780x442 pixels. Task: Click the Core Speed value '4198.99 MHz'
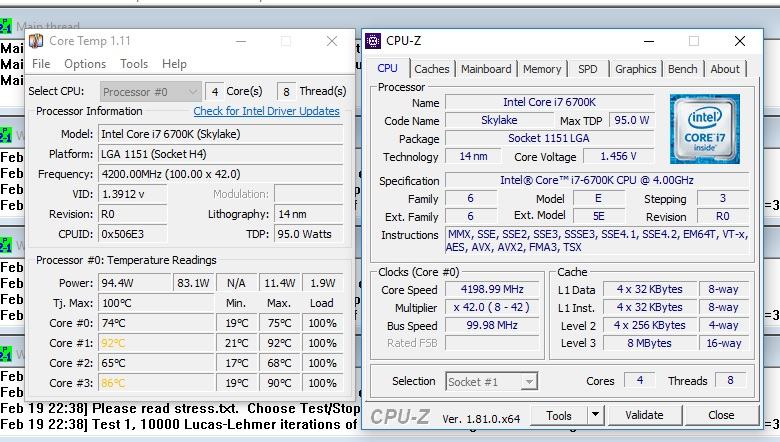[492, 289]
